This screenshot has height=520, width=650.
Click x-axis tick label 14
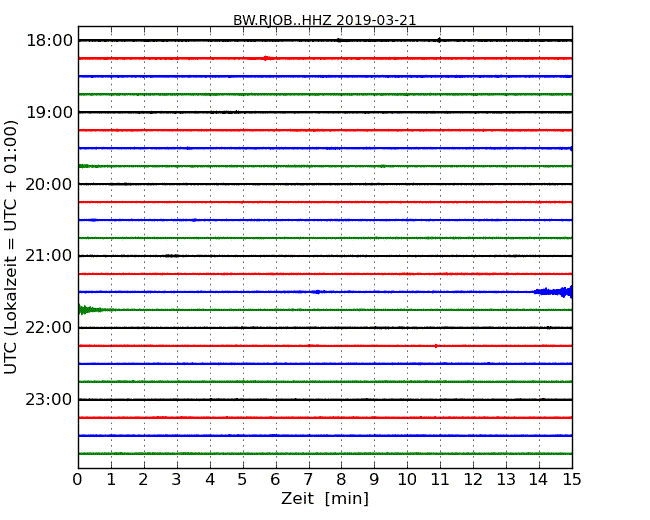(539, 480)
